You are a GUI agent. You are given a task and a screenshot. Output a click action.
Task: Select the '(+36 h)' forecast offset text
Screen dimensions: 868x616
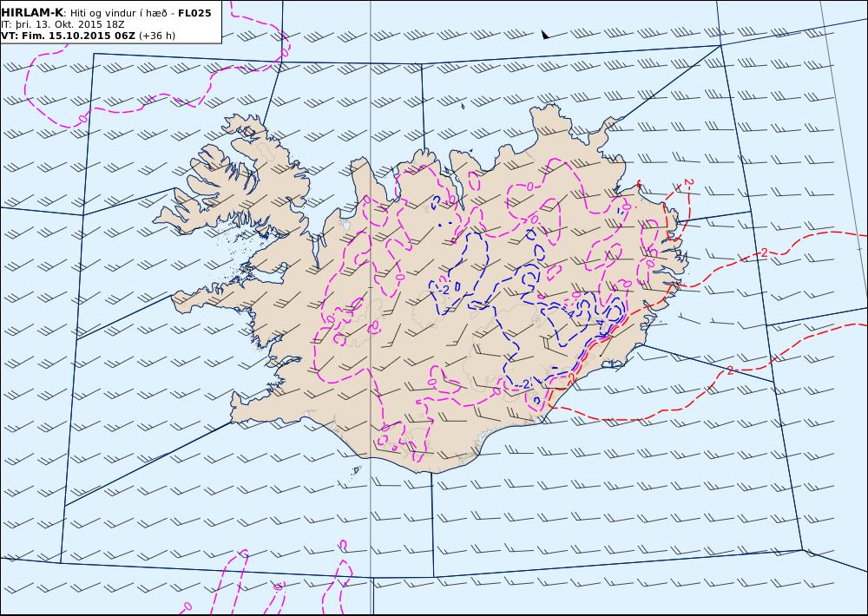[156, 36]
